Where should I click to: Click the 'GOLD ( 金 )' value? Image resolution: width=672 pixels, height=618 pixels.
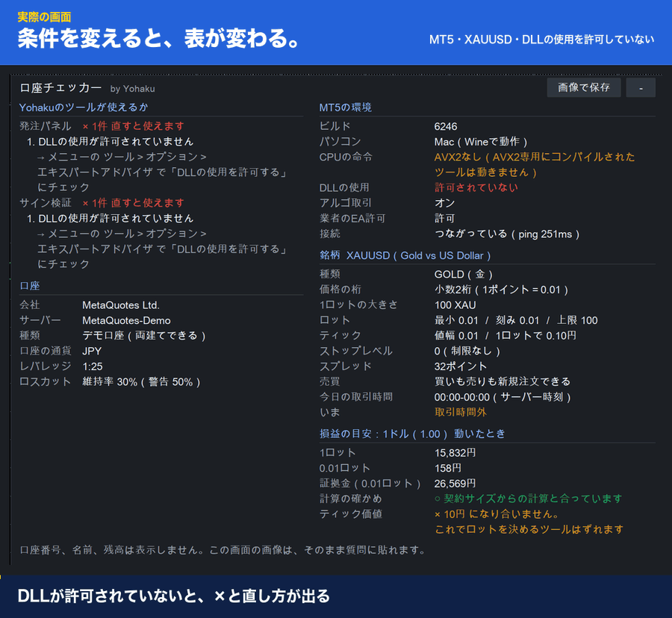point(464,274)
